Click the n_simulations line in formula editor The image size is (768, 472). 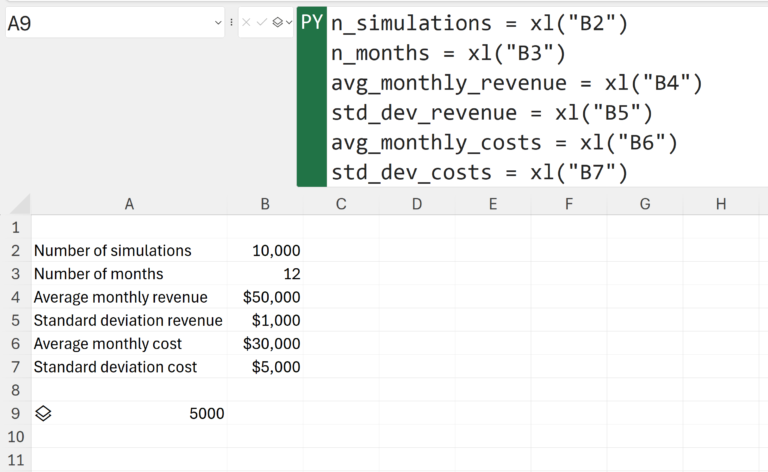[479, 23]
